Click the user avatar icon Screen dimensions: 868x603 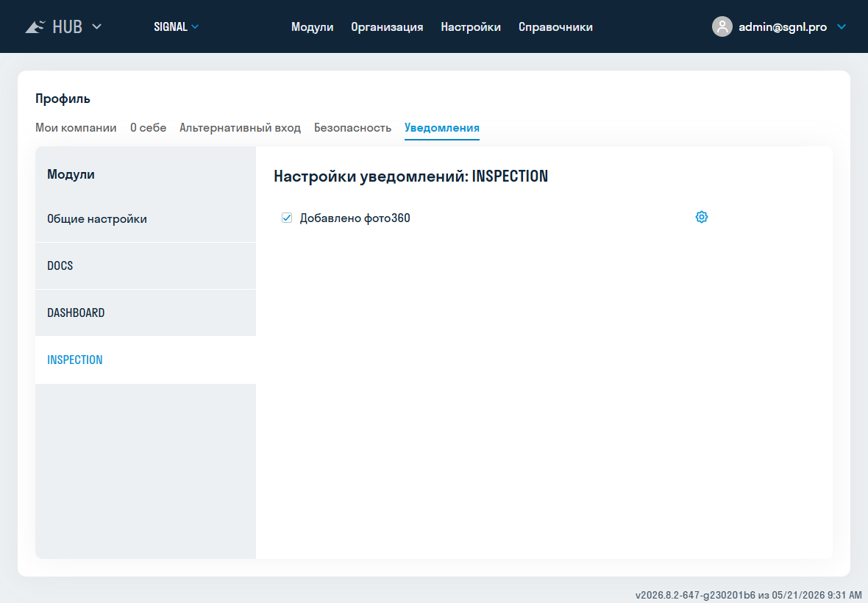[x=722, y=26]
